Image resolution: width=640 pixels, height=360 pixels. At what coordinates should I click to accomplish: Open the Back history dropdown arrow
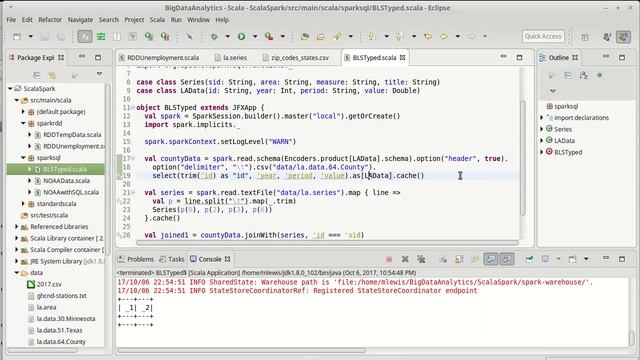(x=458, y=36)
